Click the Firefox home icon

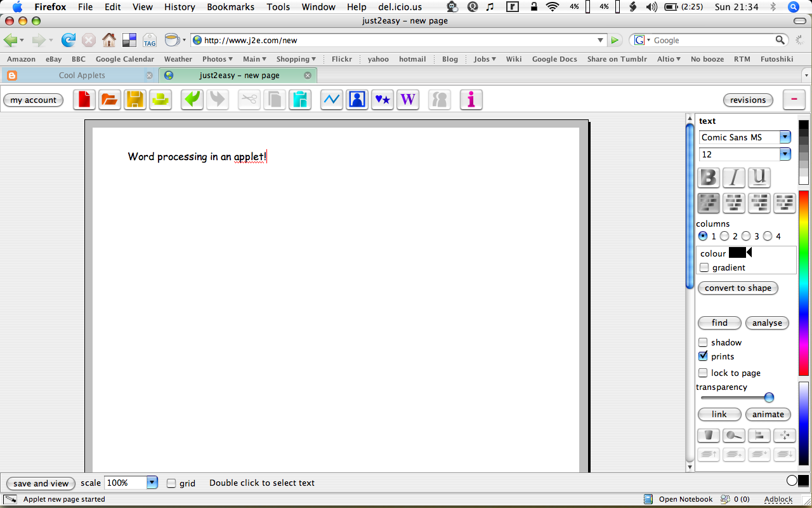109,40
